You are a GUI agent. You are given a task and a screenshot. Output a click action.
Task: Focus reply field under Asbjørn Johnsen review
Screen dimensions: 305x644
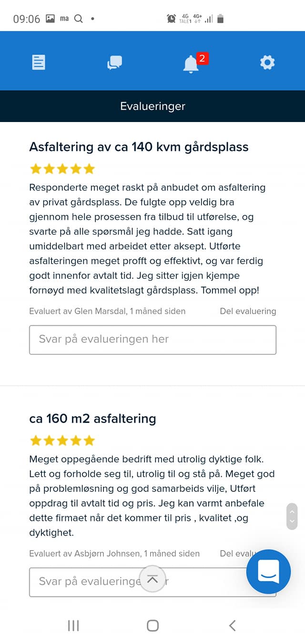152,582
